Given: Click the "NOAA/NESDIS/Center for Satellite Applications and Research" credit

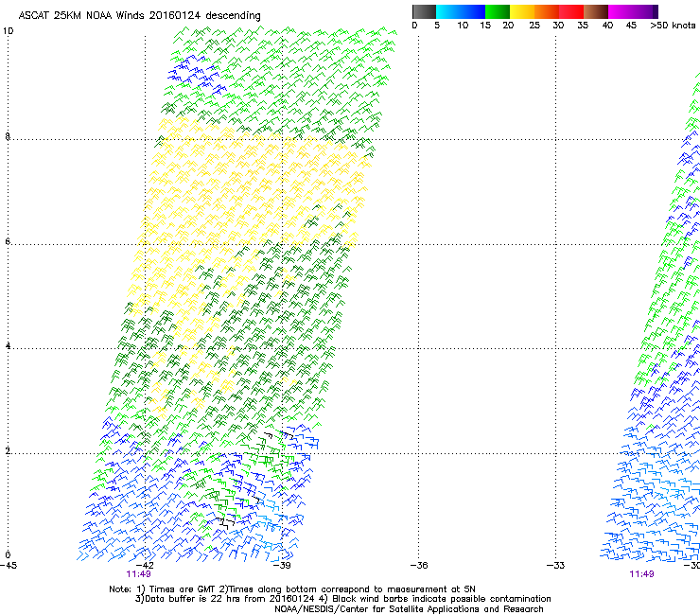Looking at the screenshot, I should tap(409, 609).
